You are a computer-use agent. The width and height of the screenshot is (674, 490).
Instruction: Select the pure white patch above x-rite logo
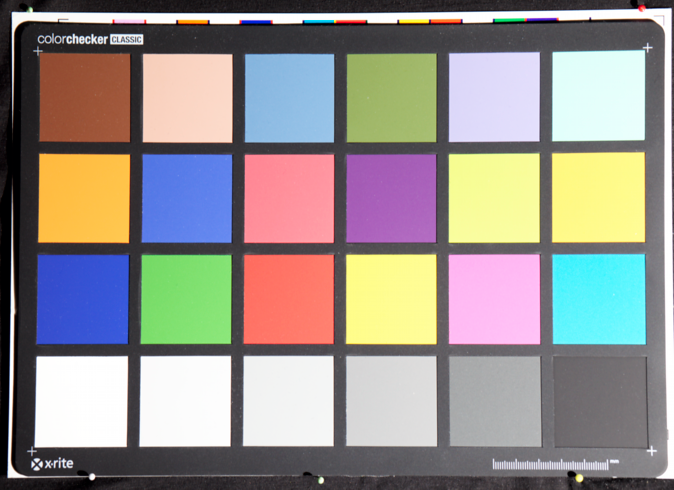pos(81,401)
